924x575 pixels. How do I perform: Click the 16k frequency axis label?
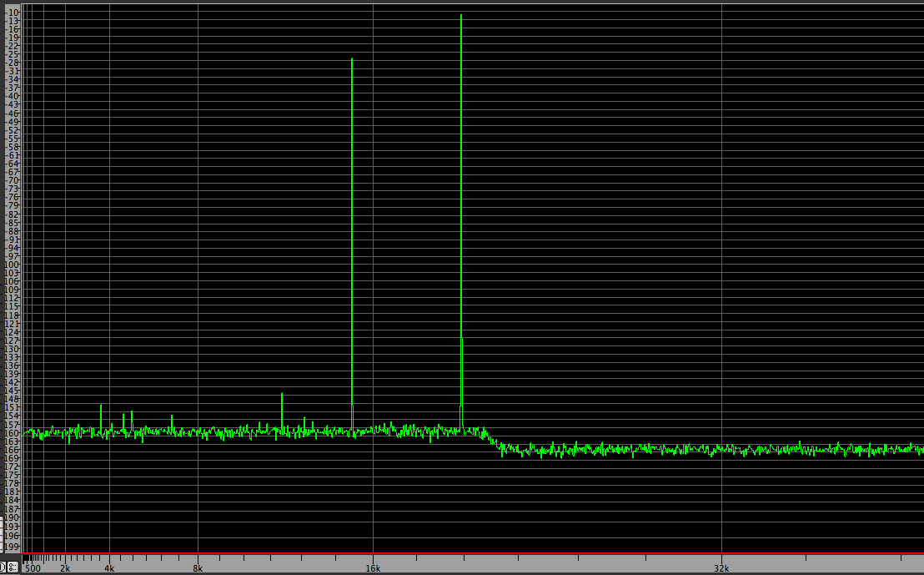(x=373, y=568)
